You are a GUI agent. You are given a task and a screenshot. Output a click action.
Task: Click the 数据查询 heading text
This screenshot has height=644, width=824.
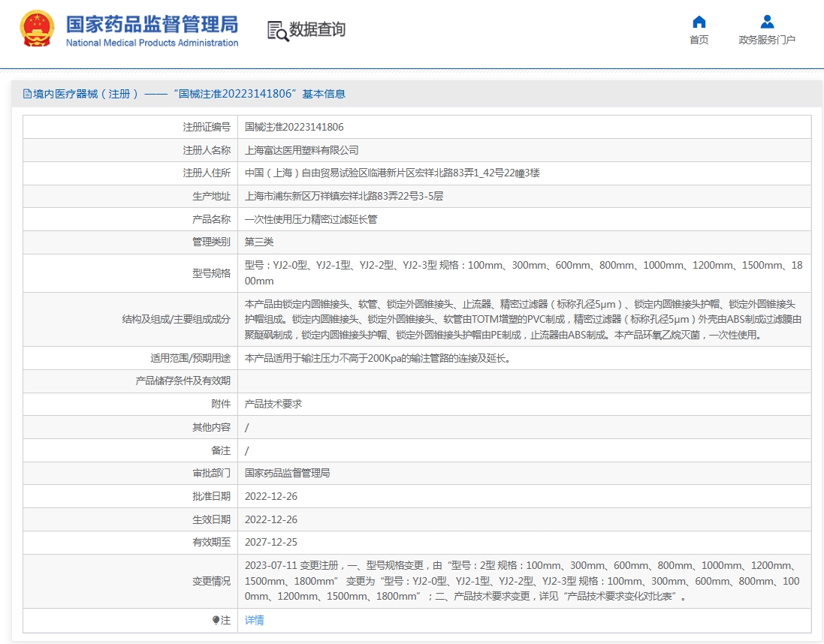click(x=318, y=29)
